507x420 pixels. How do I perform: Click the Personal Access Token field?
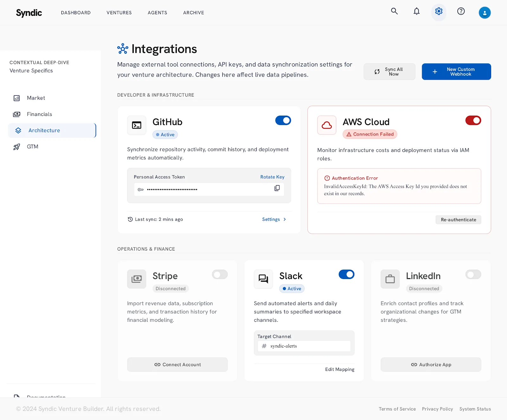coord(209,189)
